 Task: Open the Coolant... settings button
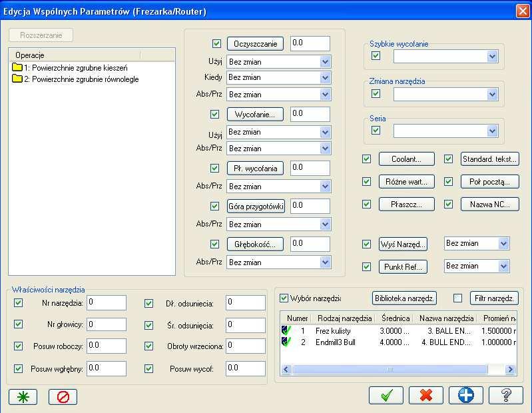tap(406, 159)
